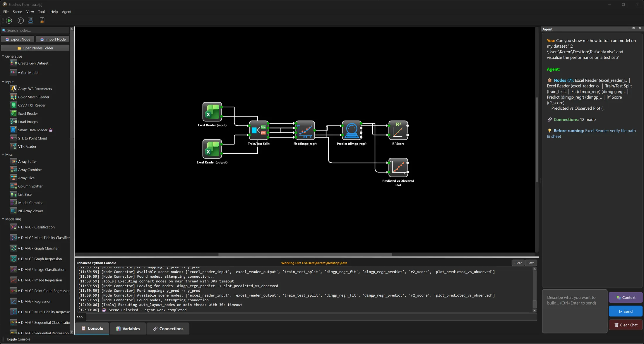Image resolution: width=644 pixels, height=344 pixels.
Task: Focus the Python console input line
Action: pyautogui.click(x=311, y=317)
